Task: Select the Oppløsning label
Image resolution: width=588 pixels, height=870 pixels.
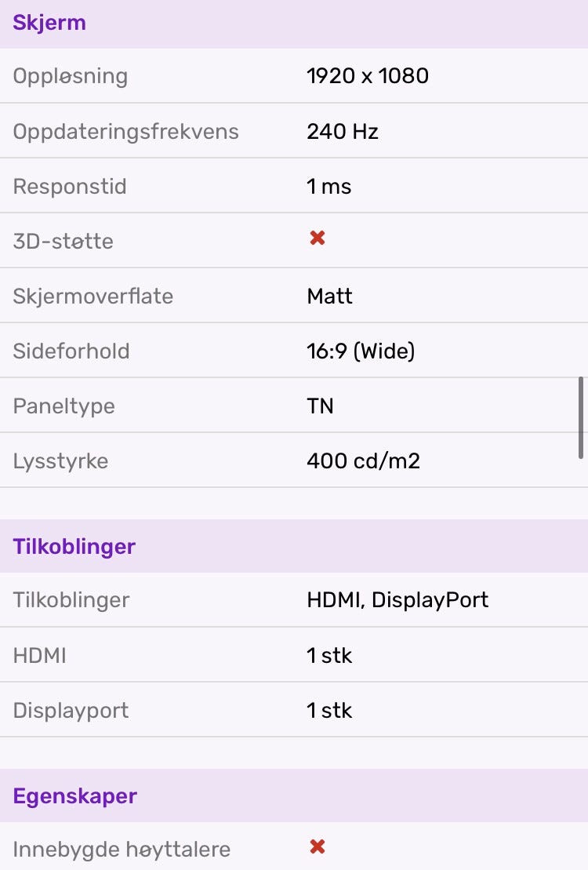Action: click(70, 76)
